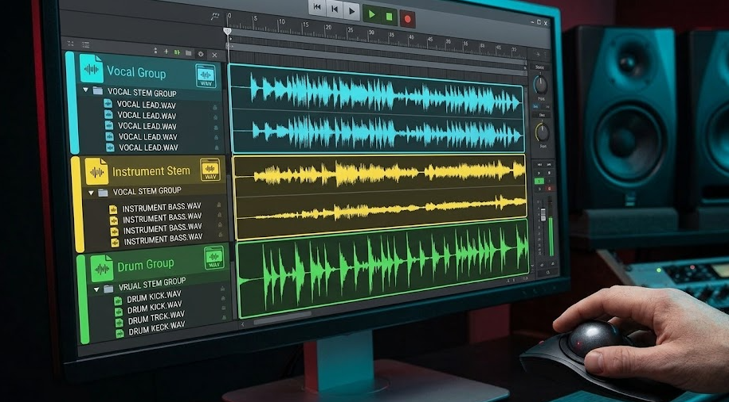729x402 pixels.
Task: Click the yellow-ringed knob in the mixer panel
Action: click(x=542, y=132)
